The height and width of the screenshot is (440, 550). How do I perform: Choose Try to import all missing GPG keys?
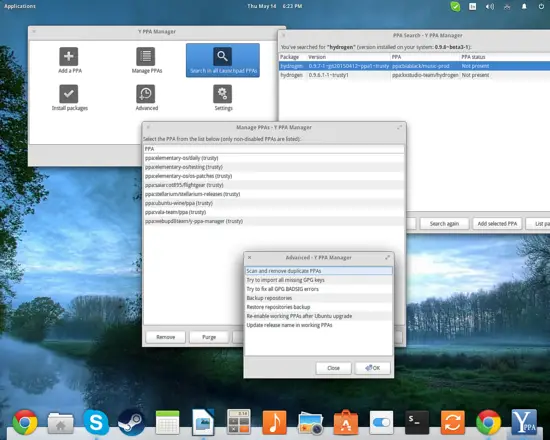pyautogui.click(x=318, y=280)
